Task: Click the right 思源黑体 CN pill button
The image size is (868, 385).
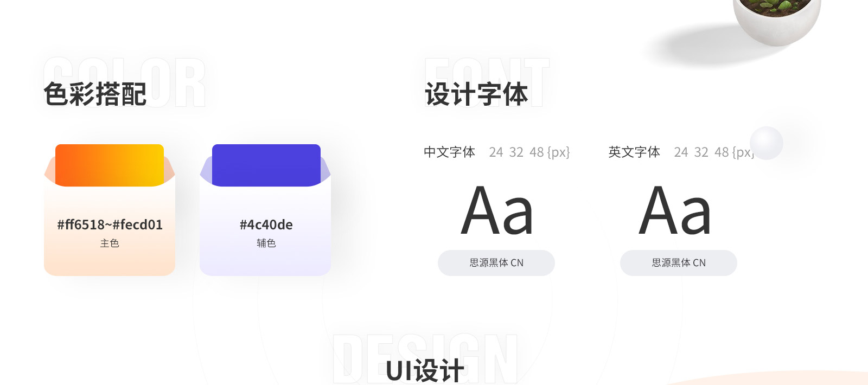Action: coord(679,263)
